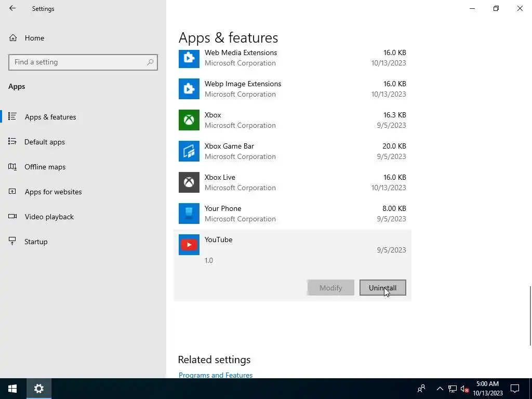Click the 16.3 KB size for Xbox
This screenshot has width=532, height=399.
click(395, 115)
